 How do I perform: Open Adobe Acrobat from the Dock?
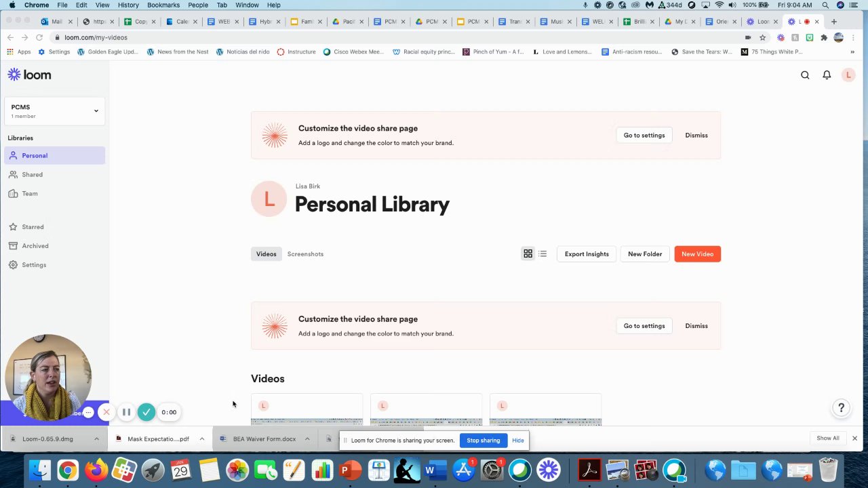pos(589,470)
